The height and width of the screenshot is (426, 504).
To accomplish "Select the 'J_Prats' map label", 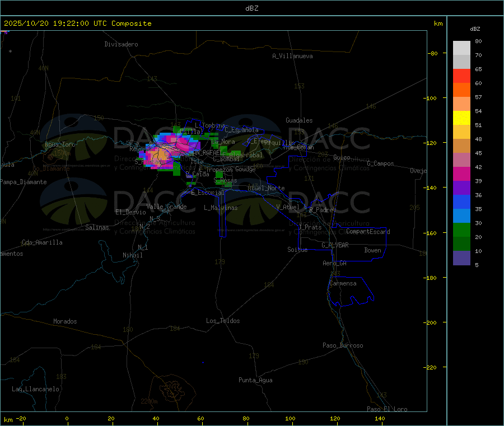I will 310,227.
